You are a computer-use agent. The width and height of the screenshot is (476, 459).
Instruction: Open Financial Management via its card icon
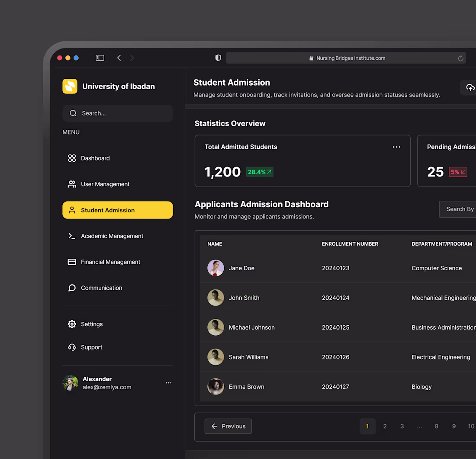72,262
